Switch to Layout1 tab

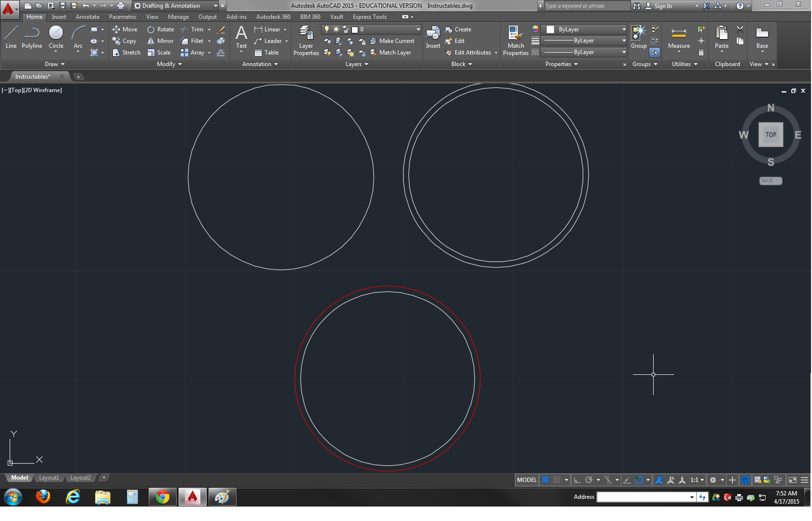(x=49, y=478)
